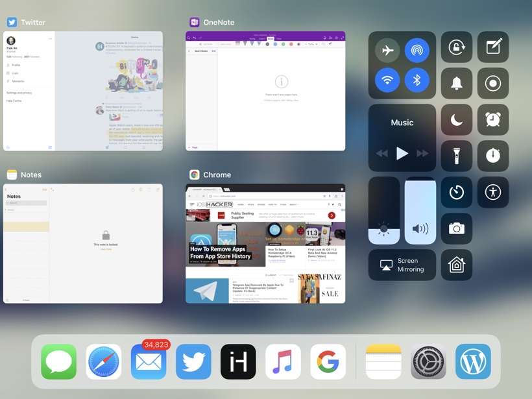Turn off Bluetooth in Control Center
532x399 pixels.
[417, 80]
